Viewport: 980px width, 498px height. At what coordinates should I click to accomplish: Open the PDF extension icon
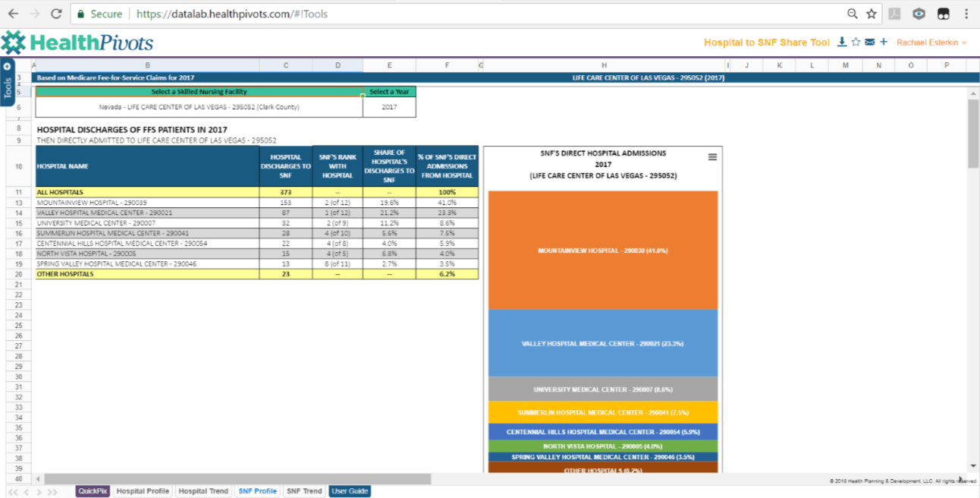click(x=896, y=14)
